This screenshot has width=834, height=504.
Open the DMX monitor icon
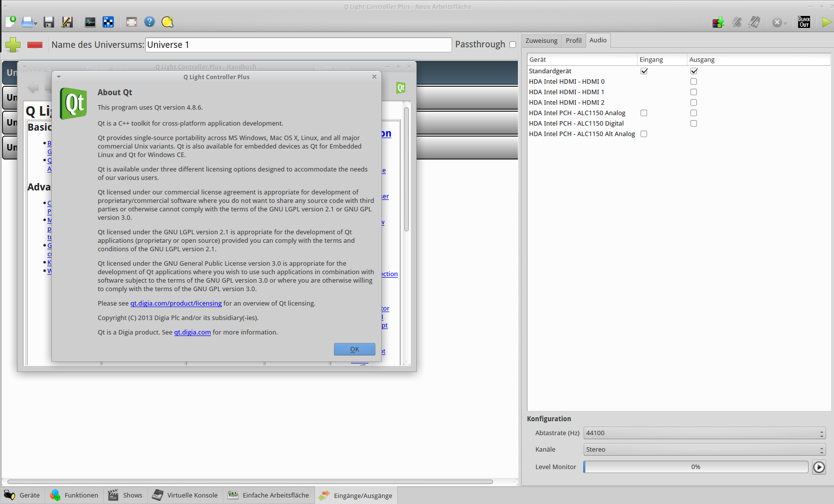(x=90, y=22)
